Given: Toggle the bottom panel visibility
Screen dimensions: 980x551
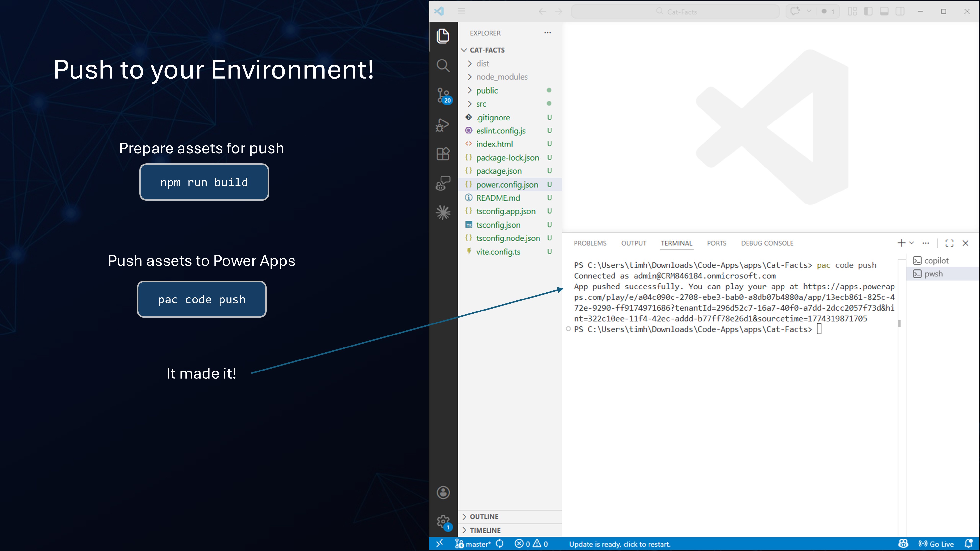Looking at the screenshot, I should pos(884,12).
